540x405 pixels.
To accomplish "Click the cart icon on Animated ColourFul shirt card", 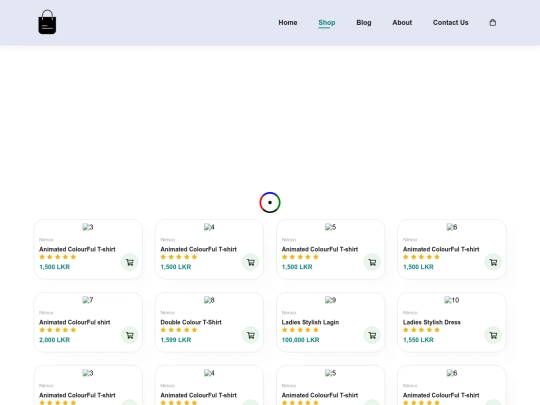I will 129,335.
